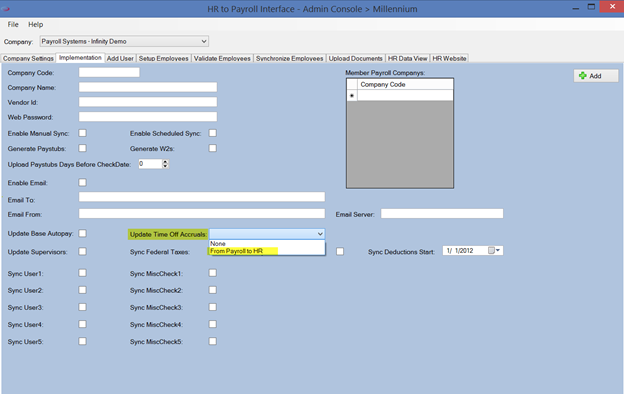Click the Add button
The width and height of the screenshot is (624, 394).
coord(596,76)
